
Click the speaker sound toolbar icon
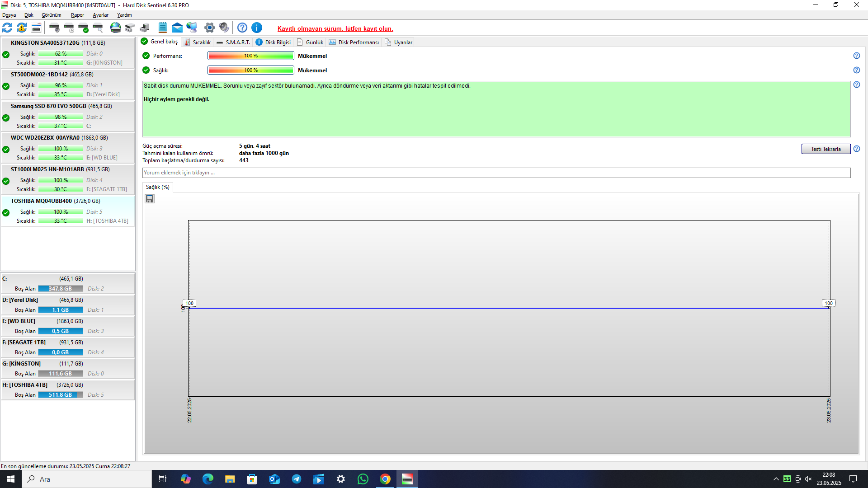224,28
